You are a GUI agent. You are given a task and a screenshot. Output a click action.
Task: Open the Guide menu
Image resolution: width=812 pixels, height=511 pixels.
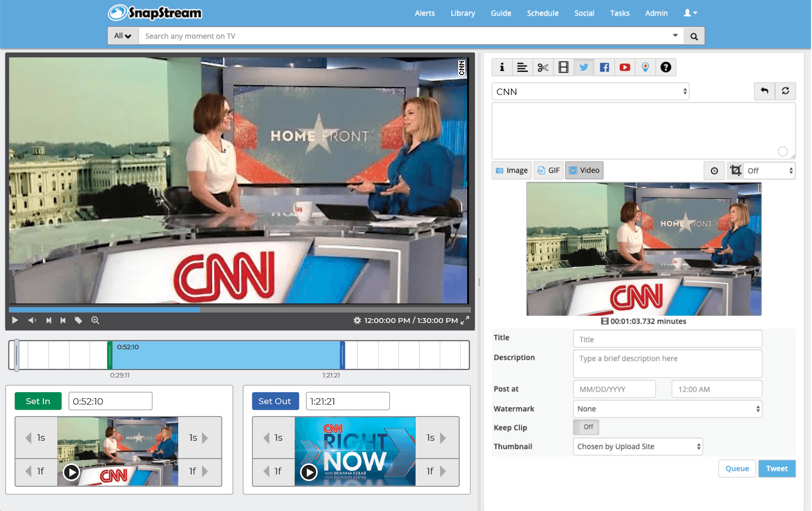[x=501, y=13]
